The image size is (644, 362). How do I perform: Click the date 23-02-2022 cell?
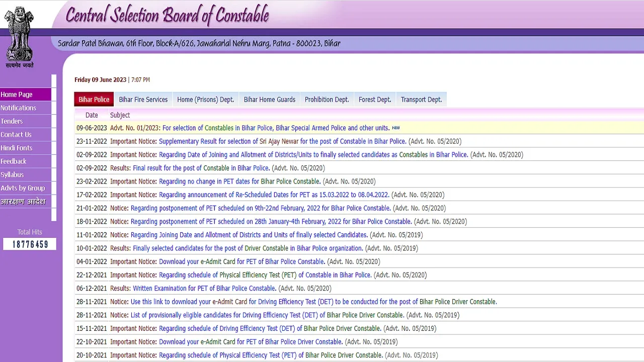[92, 182]
